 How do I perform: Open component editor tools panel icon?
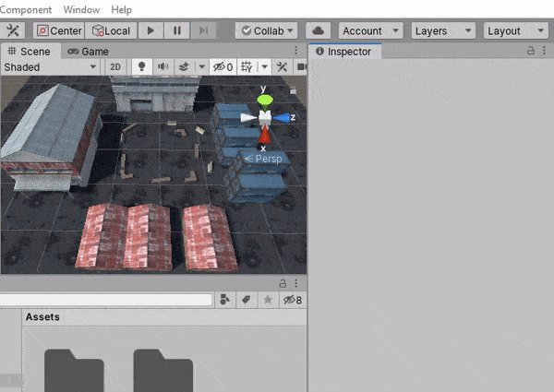(x=282, y=66)
